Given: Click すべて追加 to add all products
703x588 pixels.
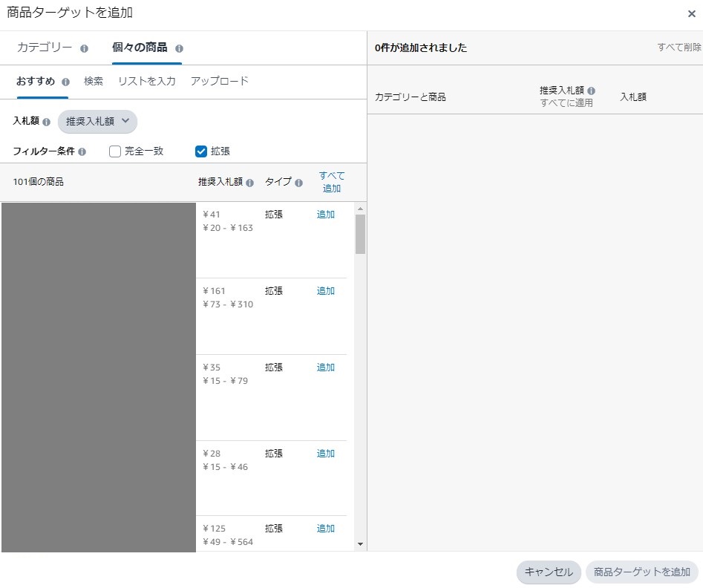Looking at the screenshot, I should (x=331, y=182).
